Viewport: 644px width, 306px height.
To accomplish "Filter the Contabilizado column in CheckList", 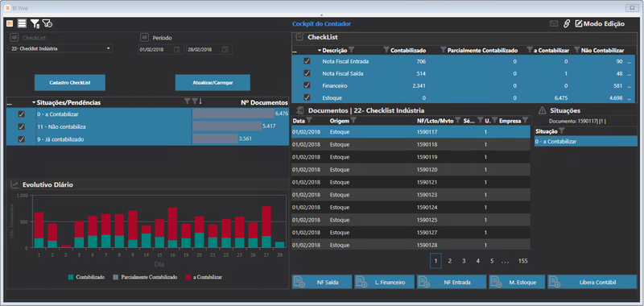I will point(386,50).
